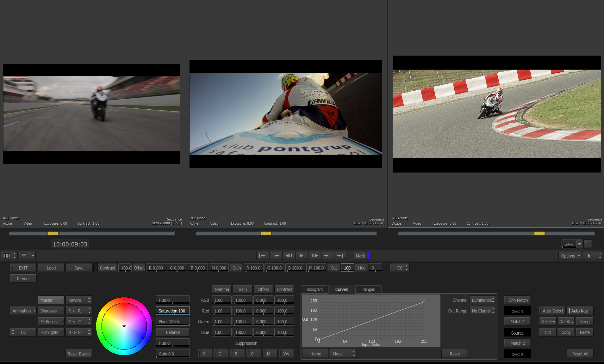The image size is (604, 364).
Task: Step backward one frame
Action: click(x=289, y=256)
